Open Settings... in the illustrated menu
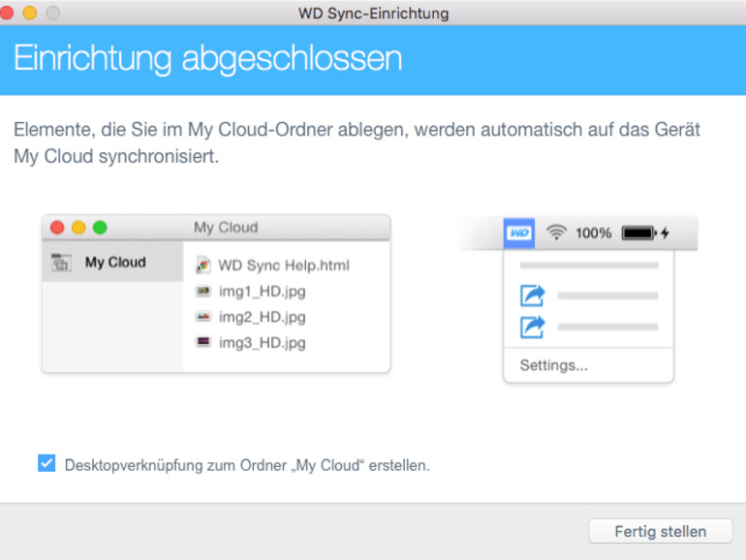746x560 pixels. pyautogui.click(x=554, y=365)
